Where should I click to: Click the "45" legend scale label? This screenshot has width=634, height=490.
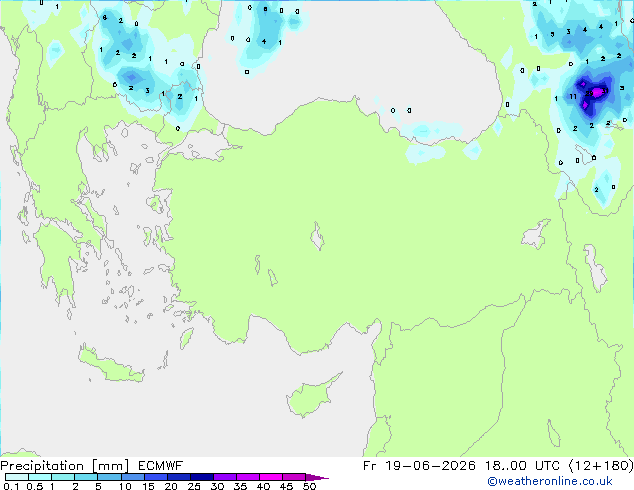tap(286, 486)
